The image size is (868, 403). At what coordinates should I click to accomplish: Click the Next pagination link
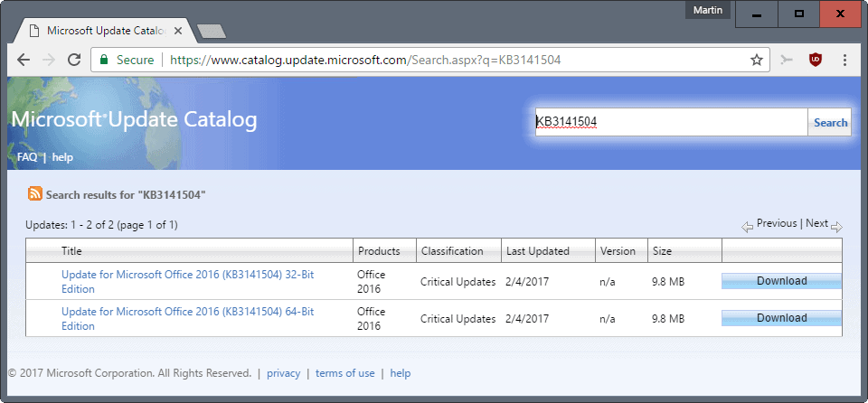tap(817, 223)
